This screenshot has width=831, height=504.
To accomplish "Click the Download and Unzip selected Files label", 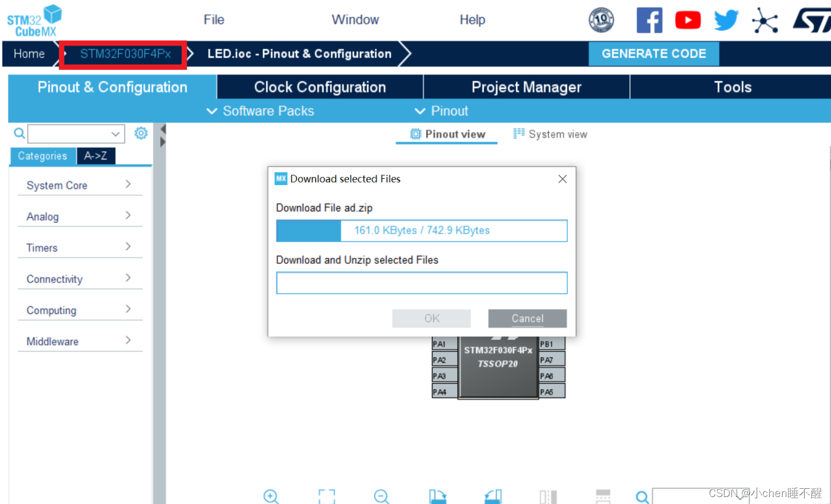I will (x=357, y=260).
